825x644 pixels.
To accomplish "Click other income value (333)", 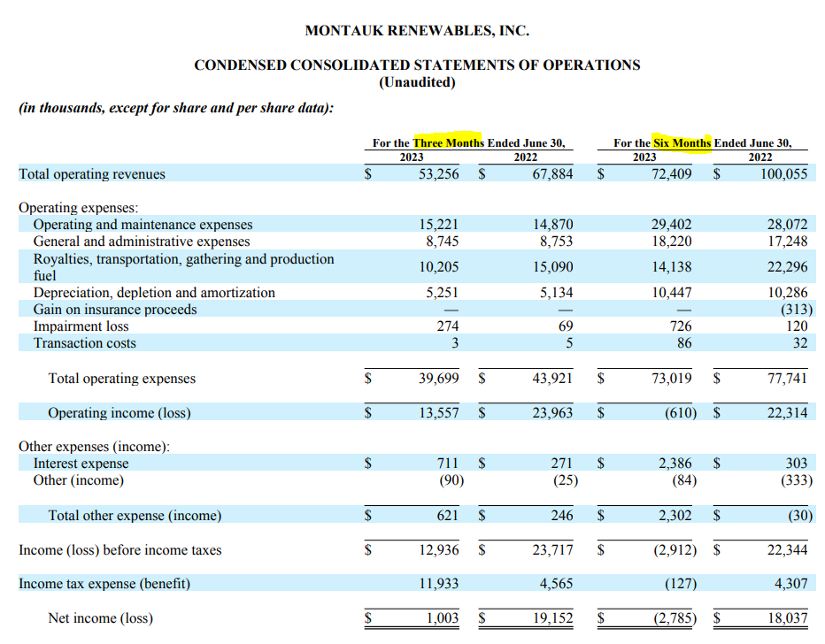I will coord(796,480).
